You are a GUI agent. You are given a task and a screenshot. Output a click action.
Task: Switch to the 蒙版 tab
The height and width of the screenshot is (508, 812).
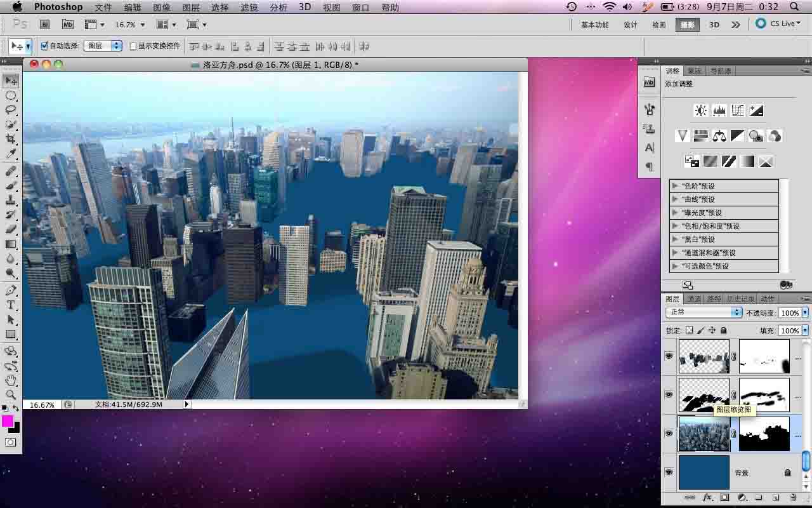(x=695, y=71)
